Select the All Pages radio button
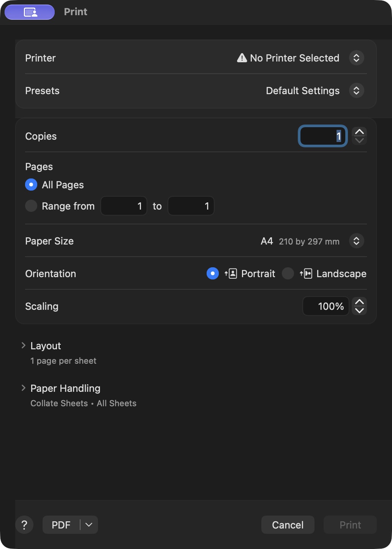The height and width of the screenshot is (549, 392). point(31,185)
